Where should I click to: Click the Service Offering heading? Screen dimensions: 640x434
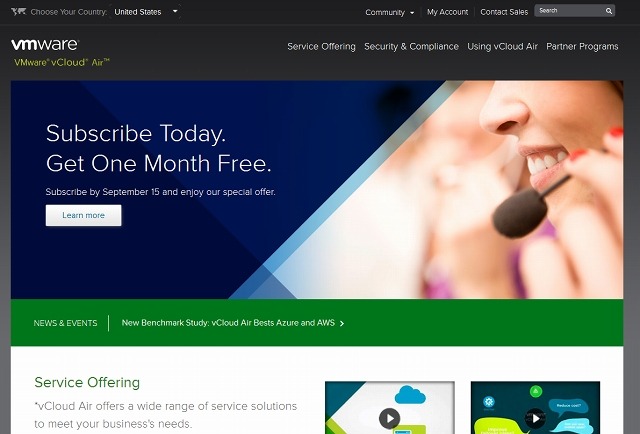[x=87, y=383]
